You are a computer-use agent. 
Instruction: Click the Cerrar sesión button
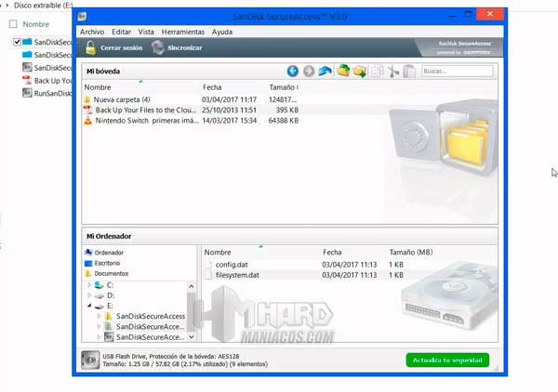click(x=113, y=47)
